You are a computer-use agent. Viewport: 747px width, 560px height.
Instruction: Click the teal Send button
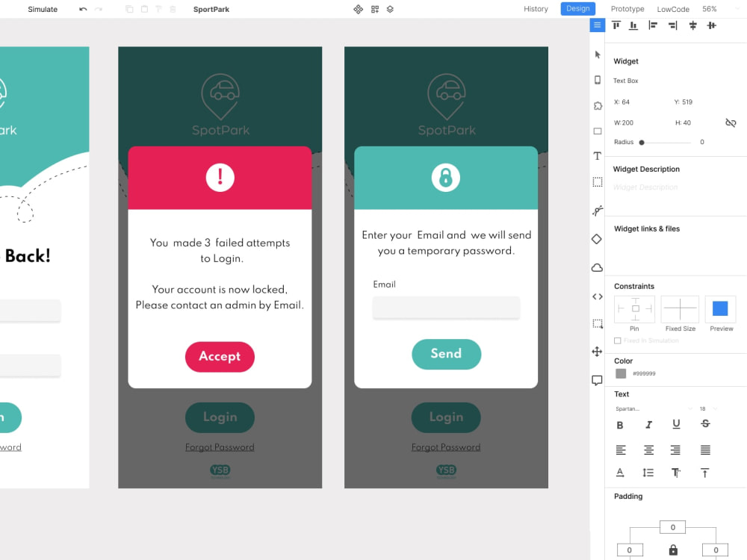pyautogui.click(x=446, y=354)
